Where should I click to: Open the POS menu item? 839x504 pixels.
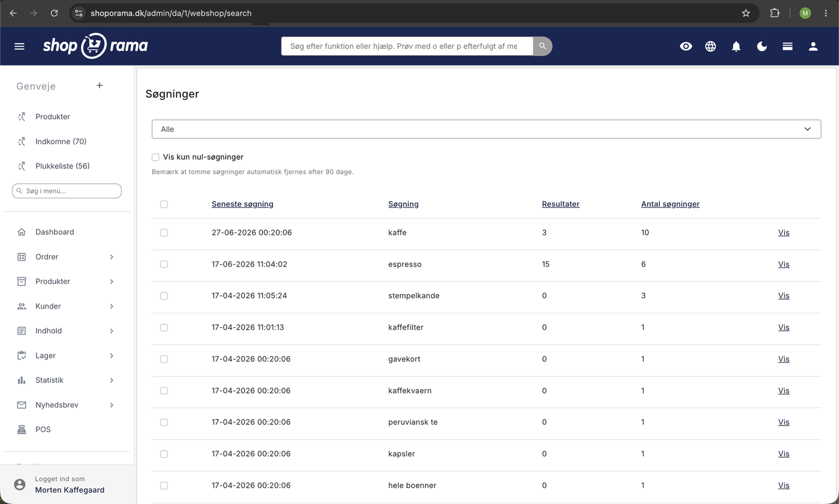43,430
